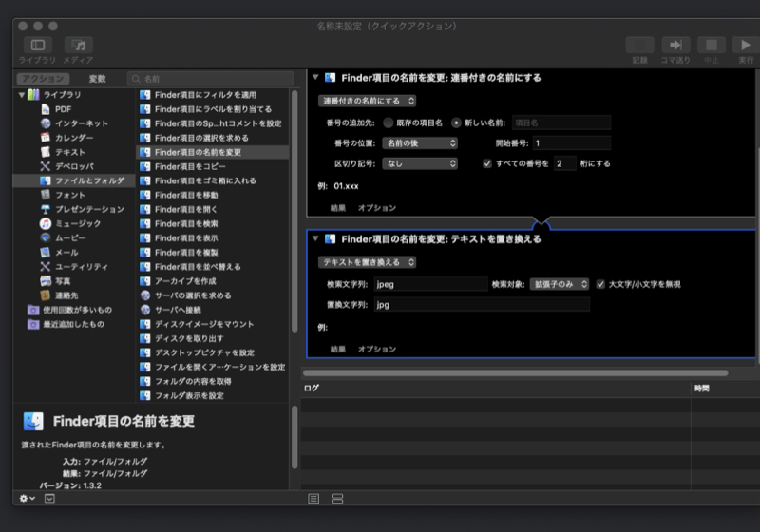Image resolution: width=760 pixels, height=532 pixels.
Task: Toggle すべての番号を桁にする checkbox
Action: click(x=487, y=163)
